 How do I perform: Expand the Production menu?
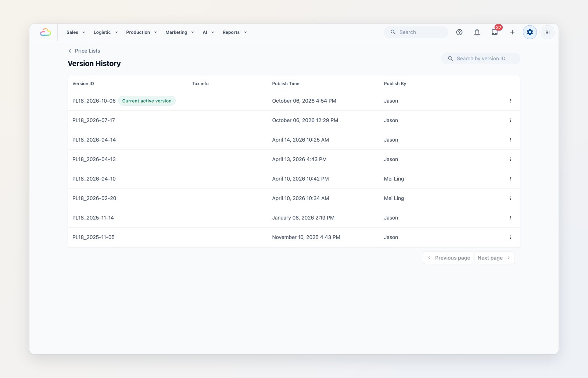point(141,32)
